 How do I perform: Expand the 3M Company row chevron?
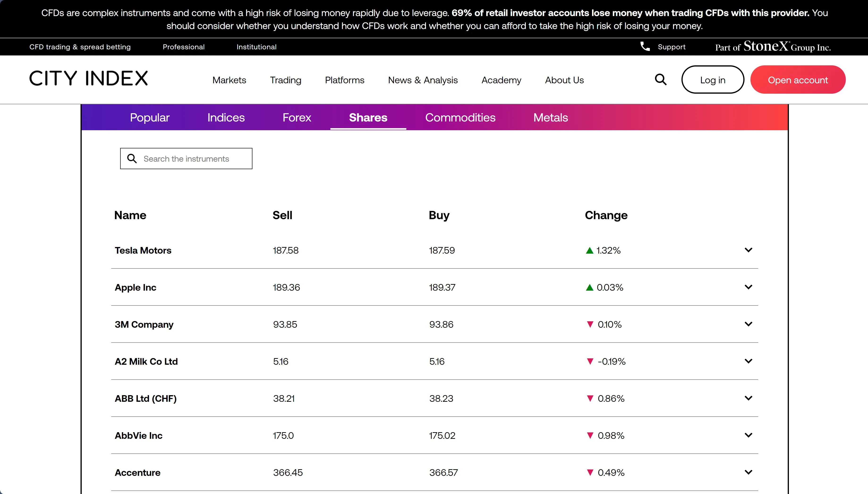(x=748, y=324)
